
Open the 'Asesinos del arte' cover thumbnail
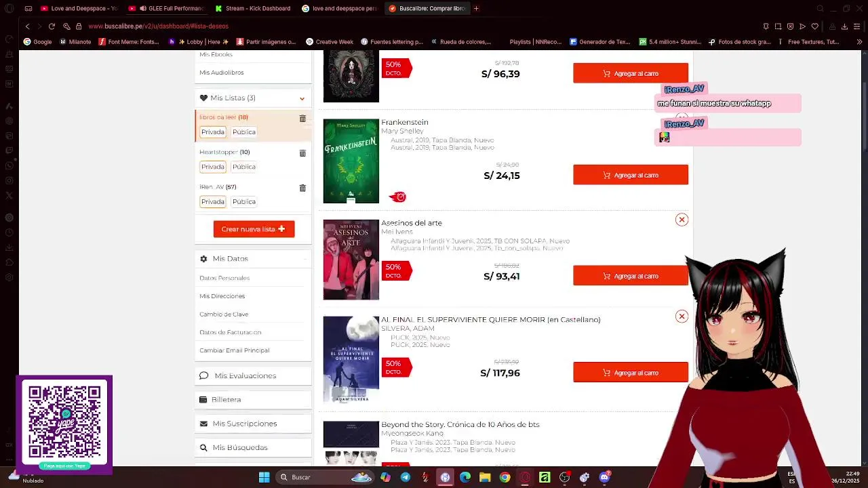[x=351, y=260]
